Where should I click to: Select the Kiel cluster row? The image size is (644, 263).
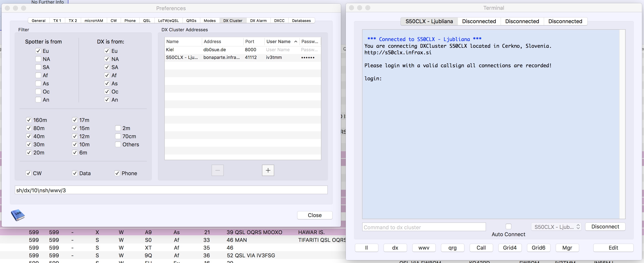pyautogui.click(x=242, y=50)
